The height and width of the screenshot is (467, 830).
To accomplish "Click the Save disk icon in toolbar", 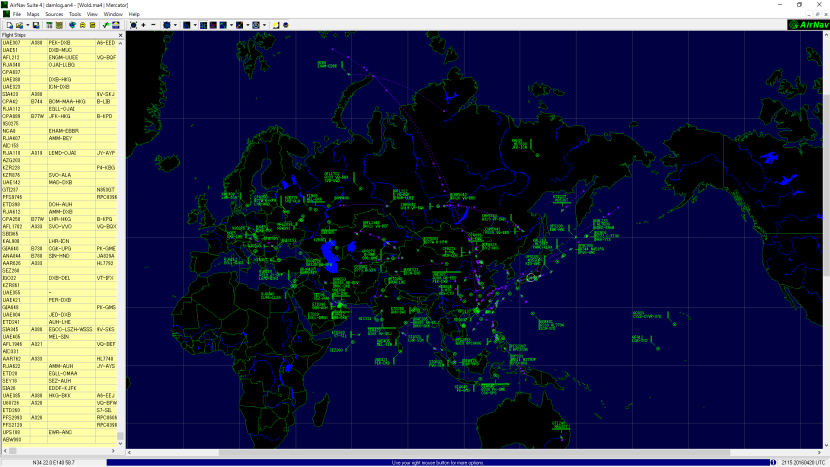I will click(36, 24).
